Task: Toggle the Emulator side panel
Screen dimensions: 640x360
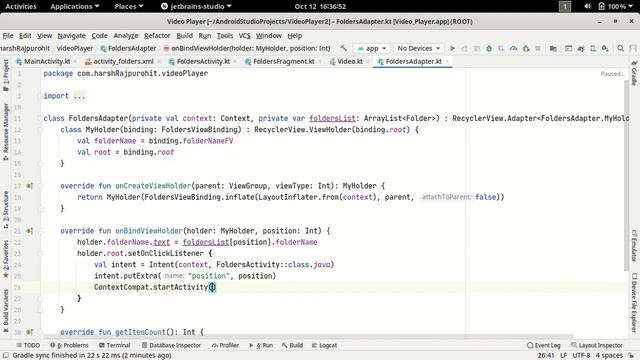Action: 634,245
